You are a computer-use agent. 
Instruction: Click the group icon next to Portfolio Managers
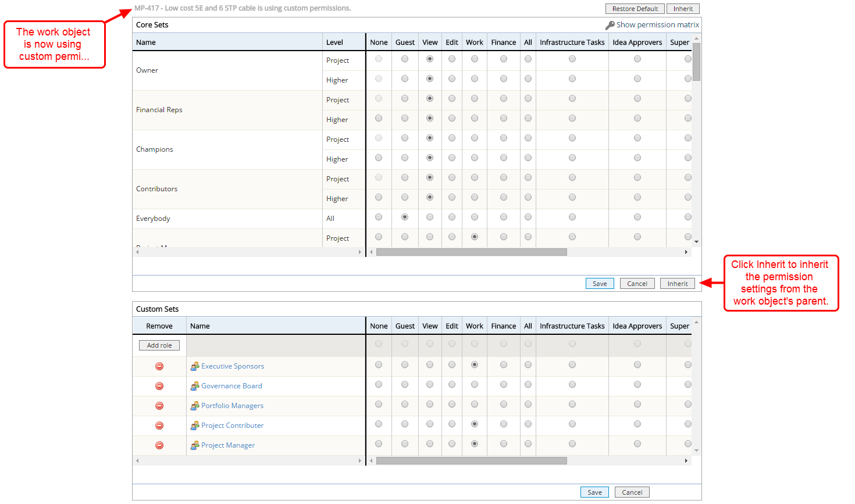(x=195, y=406)
